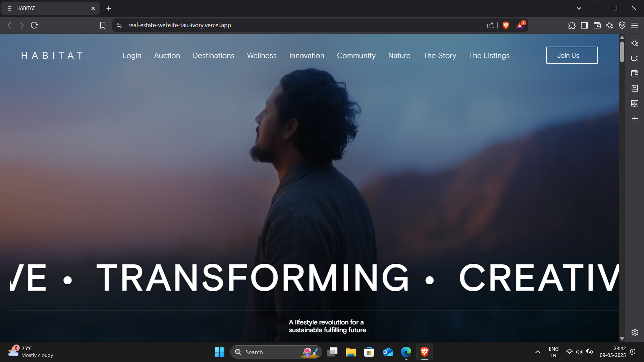Click the page vertical scrollbar thumb

[622, 52]
